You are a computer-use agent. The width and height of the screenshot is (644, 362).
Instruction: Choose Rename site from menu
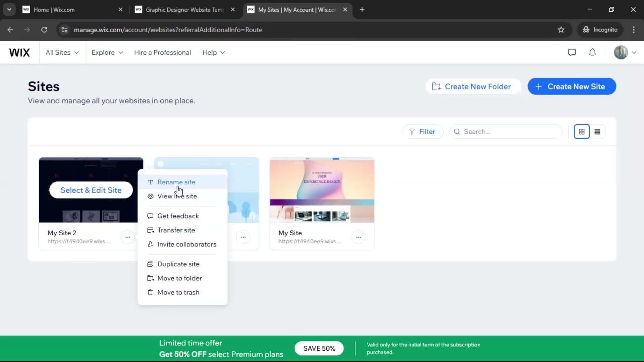pos(182,182)
